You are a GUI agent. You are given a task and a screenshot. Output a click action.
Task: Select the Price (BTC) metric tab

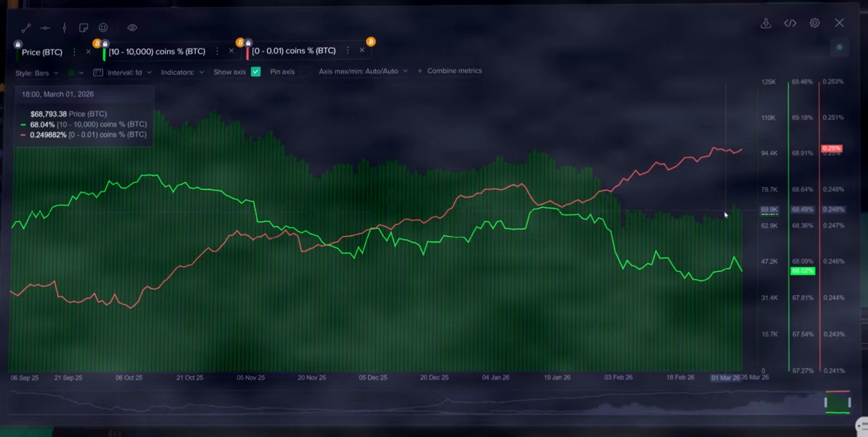pos(42,53)
